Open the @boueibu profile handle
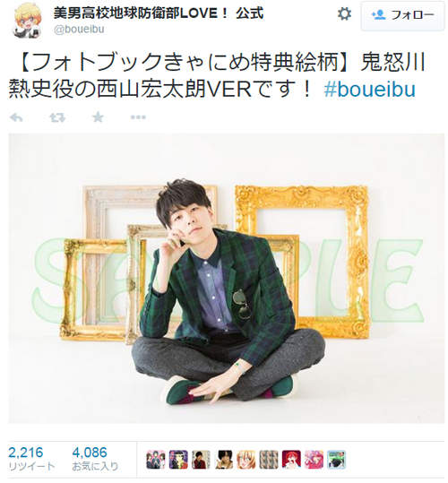This screenshot has height=483, width=448. point(79,30)
